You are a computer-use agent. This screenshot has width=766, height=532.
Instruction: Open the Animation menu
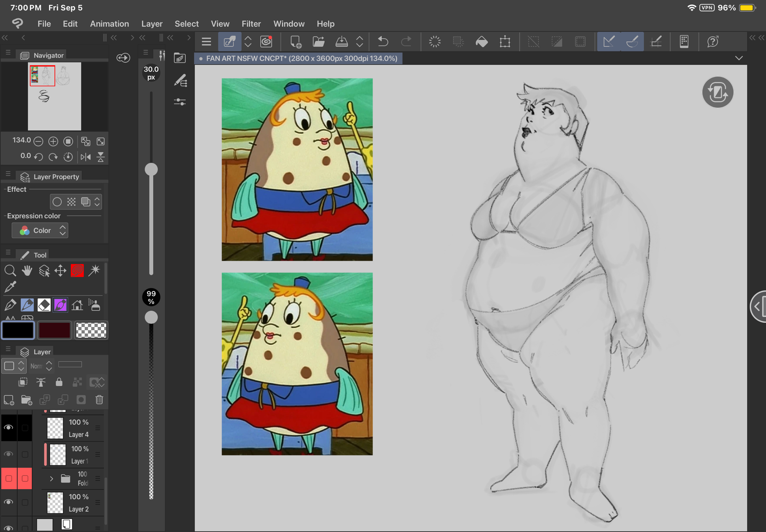tap(109, 24)
